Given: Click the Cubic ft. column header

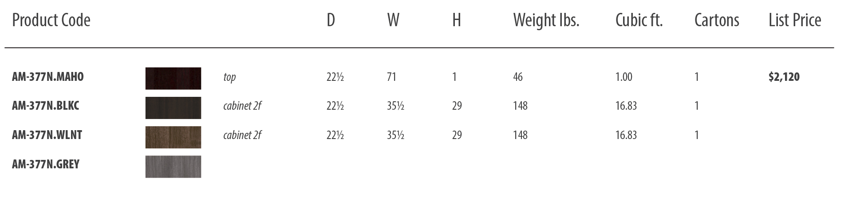Looking at the screenshot, I should [639, 20].
